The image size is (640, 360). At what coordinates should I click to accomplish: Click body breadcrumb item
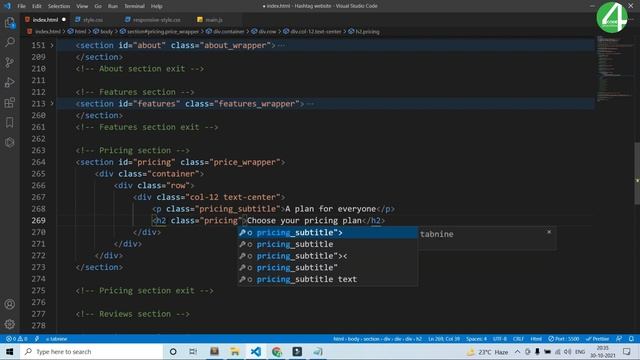pos(103,31)
